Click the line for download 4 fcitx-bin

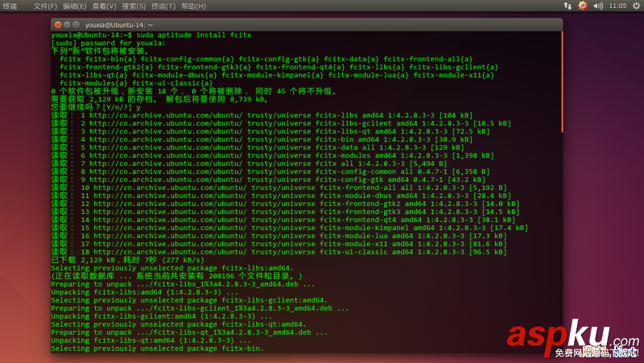262,139
